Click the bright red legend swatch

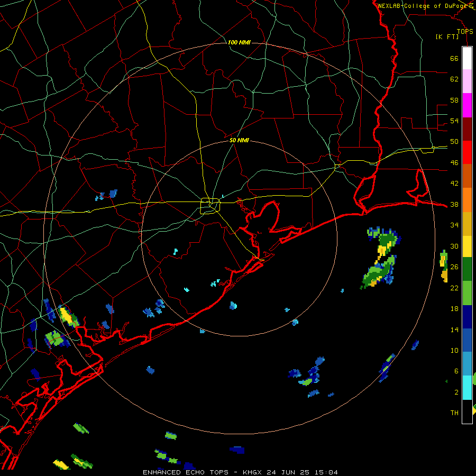click(467, 152)
